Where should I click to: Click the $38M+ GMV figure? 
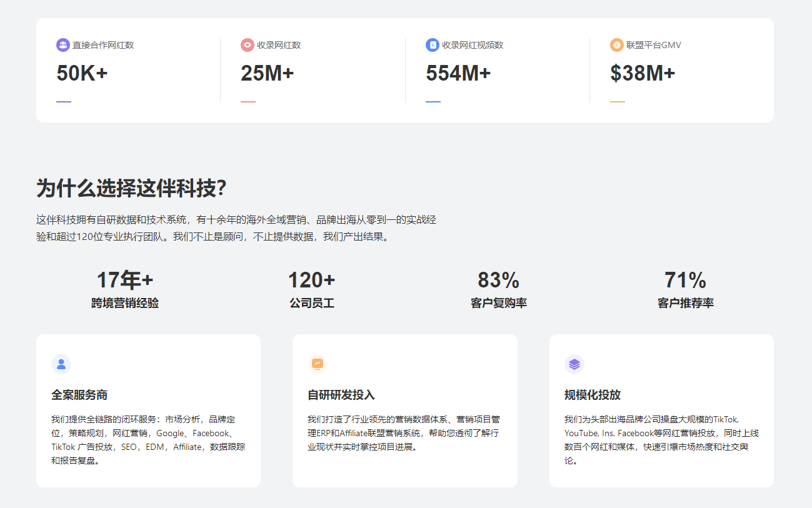pyautogui.click(x=643, y=74)
